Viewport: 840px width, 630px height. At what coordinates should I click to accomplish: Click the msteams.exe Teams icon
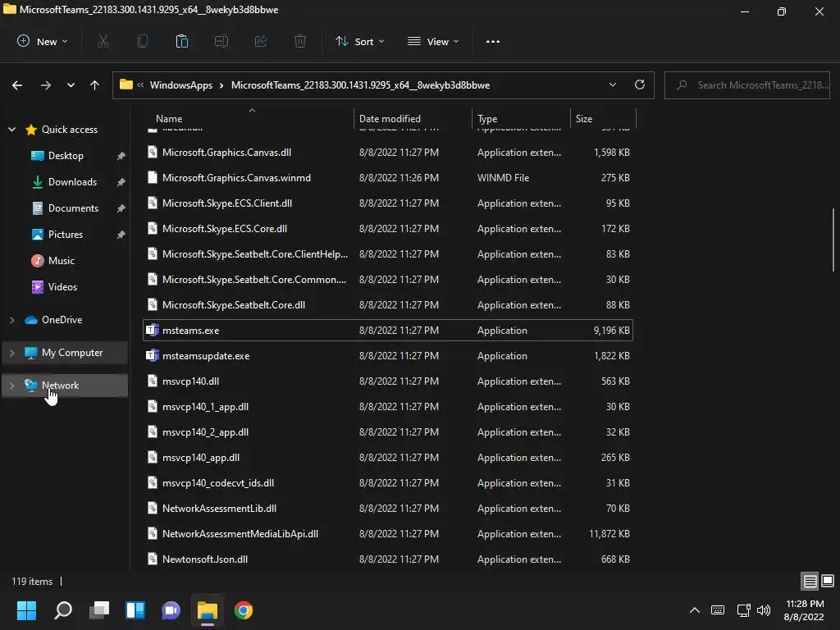(153, 330)
